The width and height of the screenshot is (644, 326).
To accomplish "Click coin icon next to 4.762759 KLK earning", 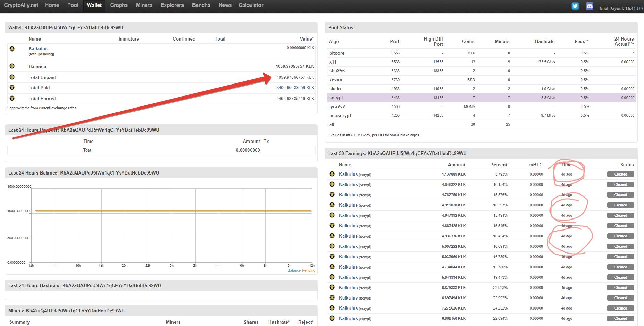I will (332, 194).
